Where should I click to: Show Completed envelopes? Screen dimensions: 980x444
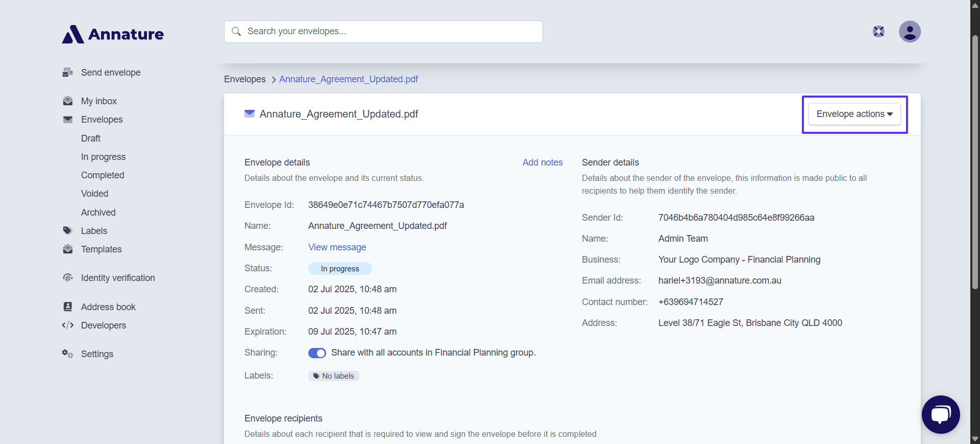(x=103, y=175)
